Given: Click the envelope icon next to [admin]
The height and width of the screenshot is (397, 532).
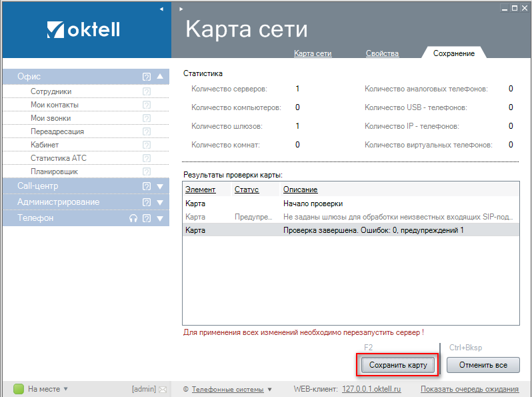Looking at the screenshot, I should pyautogui.click(x=162, y=389).
